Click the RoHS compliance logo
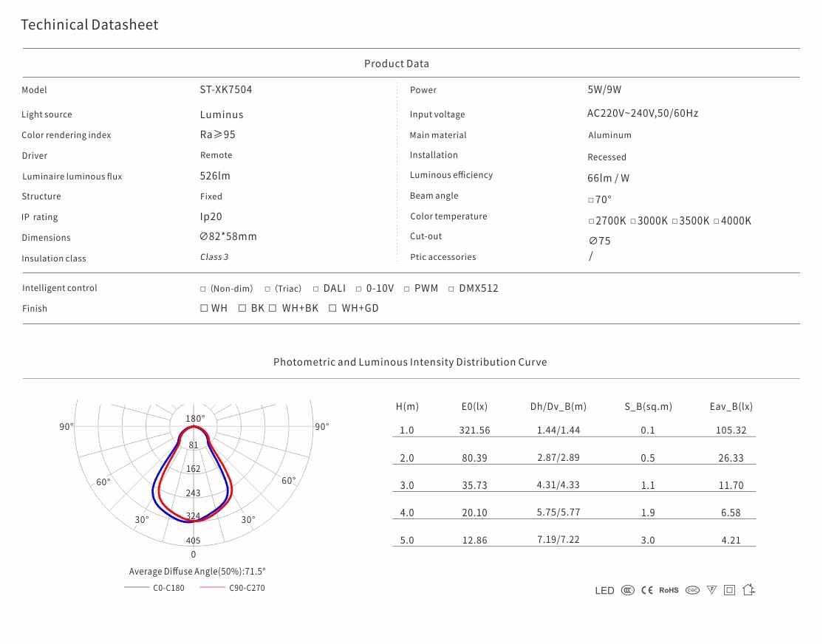823x644 pixels. [669, 590]
